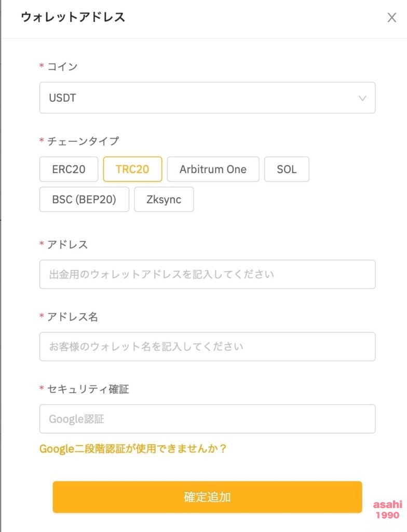Click the セキュリティ確証 label

88,389
